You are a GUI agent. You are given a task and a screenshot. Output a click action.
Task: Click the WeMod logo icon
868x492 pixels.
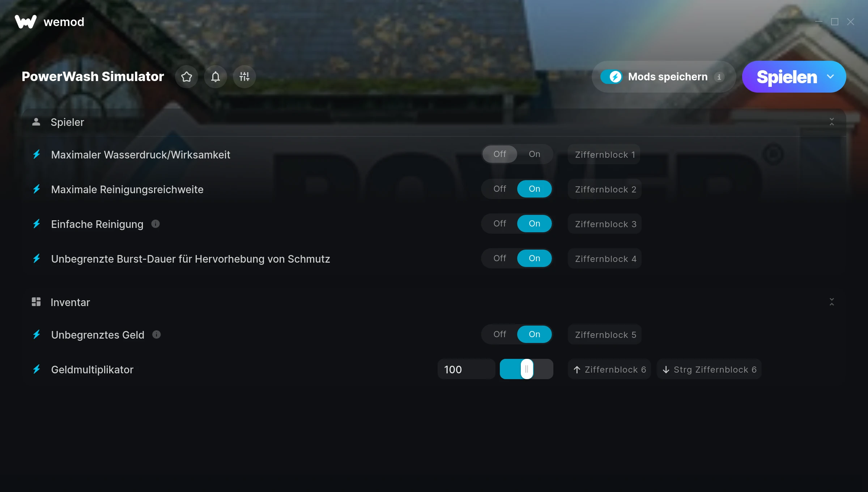coord(26,22)
